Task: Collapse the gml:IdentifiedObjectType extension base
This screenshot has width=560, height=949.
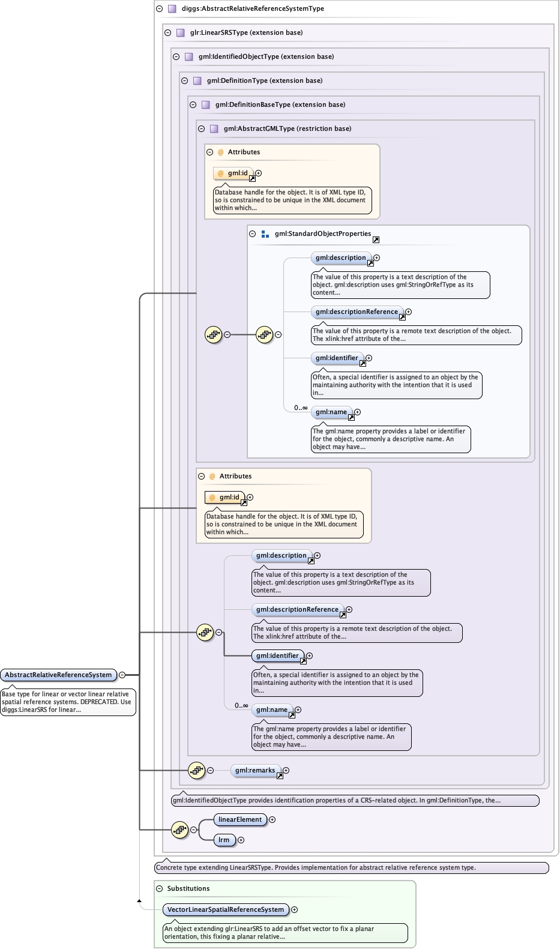Action: [176, 56]
